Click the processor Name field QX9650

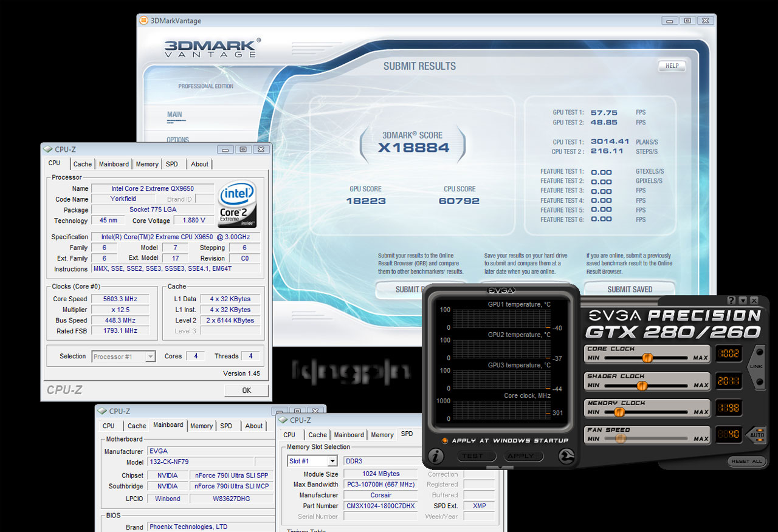coord(153,189)
